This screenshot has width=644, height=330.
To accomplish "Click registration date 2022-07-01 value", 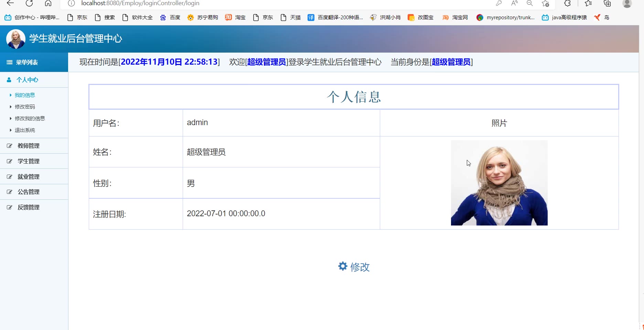I will [226, 213].
